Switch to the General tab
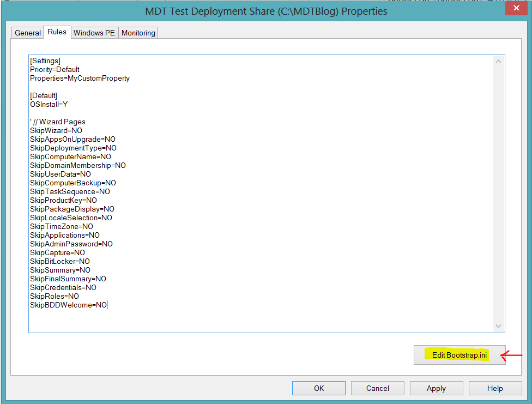The width and height of the screenshot is (532, 404). coord(27,33)
